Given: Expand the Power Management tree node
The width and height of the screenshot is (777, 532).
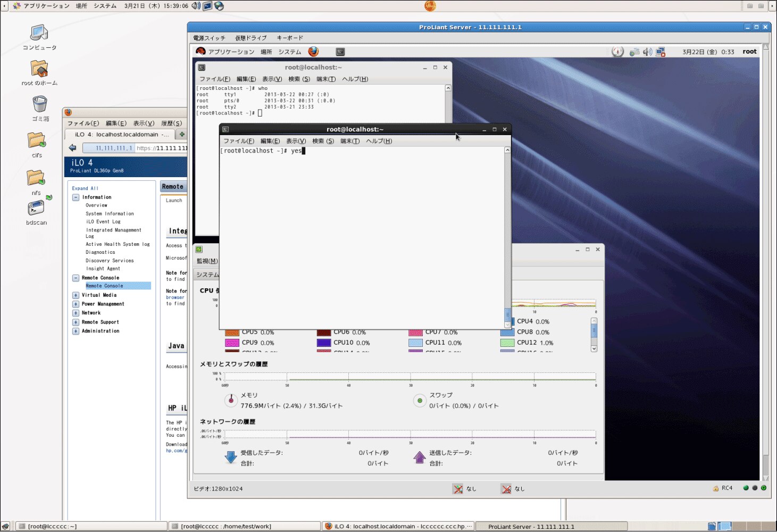Looking at the screenshot, I should click(76, 304).
